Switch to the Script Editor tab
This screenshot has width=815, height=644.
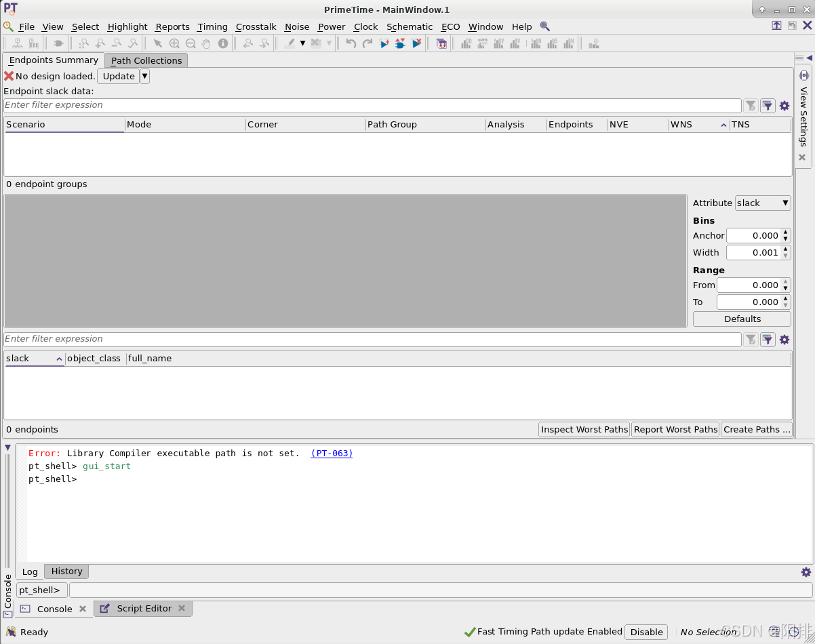[144, 609]
